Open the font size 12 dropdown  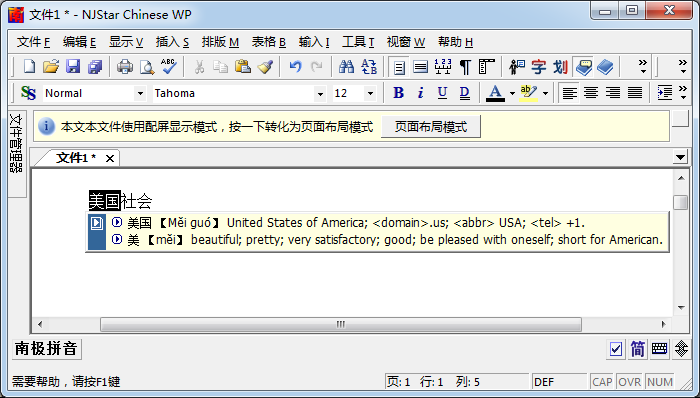(x=370, y=93)
